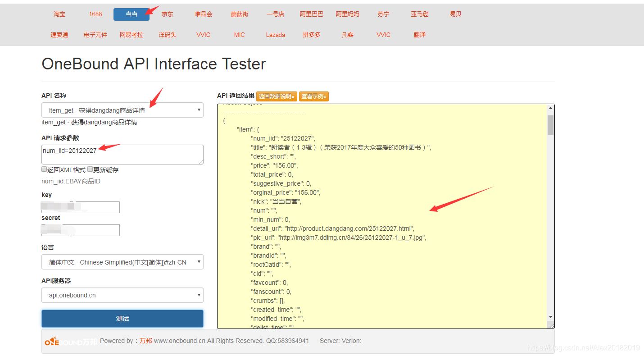This screenshot has height=356, width=644.
Task: Click the "orginal_price": "156.00" line
Action: pos(286,192)
